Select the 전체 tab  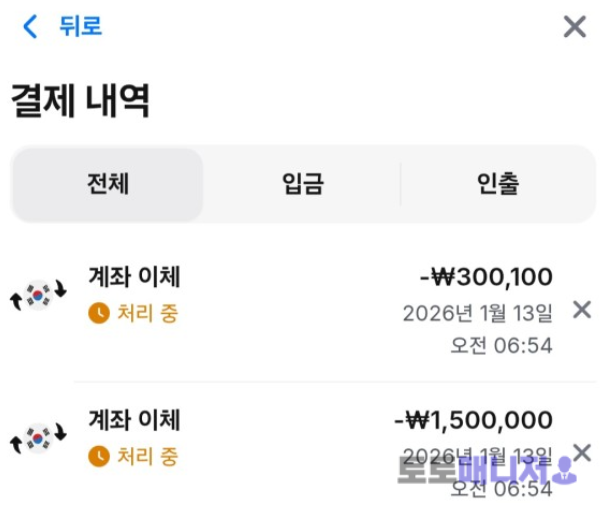coord(108,184)
